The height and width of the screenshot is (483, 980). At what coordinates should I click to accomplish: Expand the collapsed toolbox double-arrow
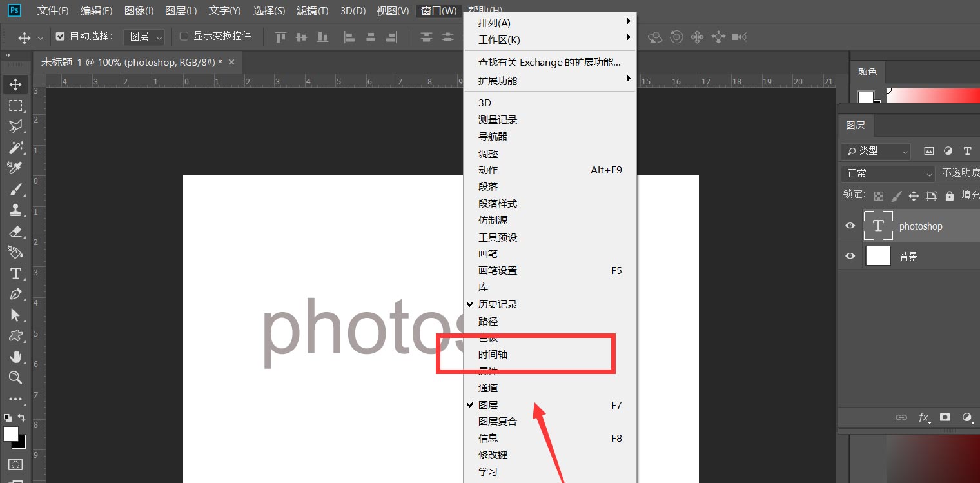tap(8, 56)
